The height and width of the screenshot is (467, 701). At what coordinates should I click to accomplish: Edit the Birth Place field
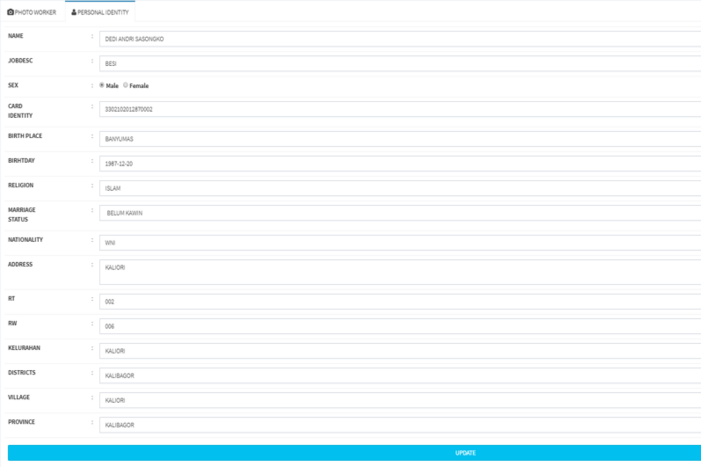(x=400, y=139)
